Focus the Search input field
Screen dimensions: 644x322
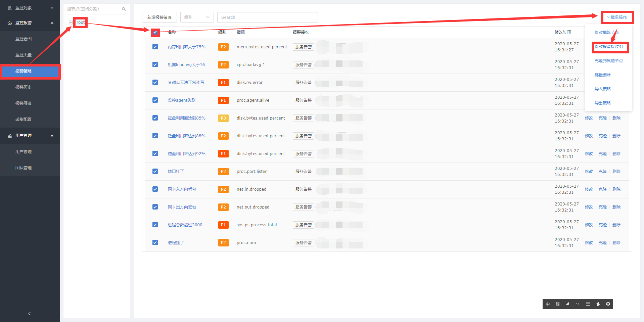click(x=268, y=17)
